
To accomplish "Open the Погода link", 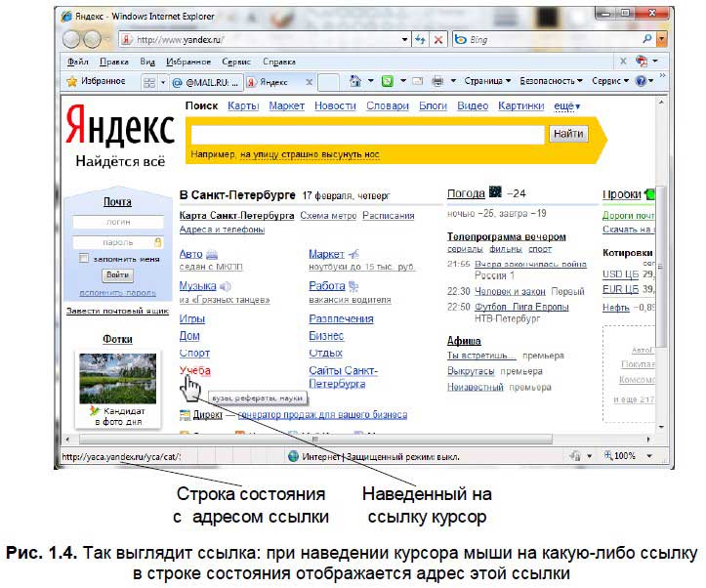I will [x=466, y=193].
